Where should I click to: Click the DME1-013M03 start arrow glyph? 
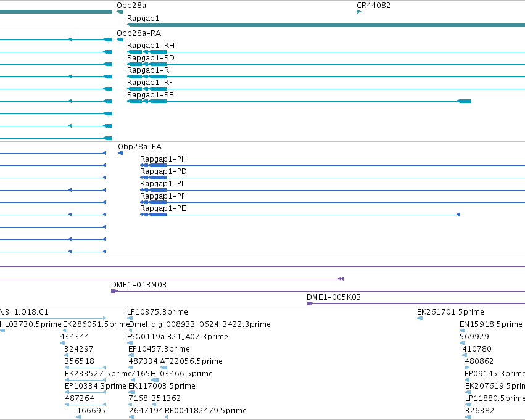pyautogui.click(x=115, y=291)
